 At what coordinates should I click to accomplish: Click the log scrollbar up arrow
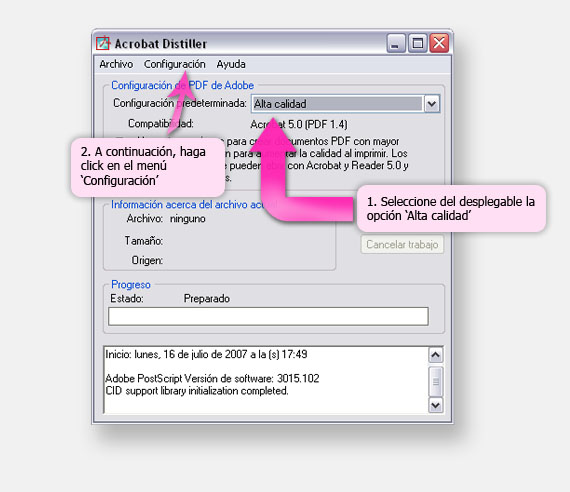pos(435,355)
